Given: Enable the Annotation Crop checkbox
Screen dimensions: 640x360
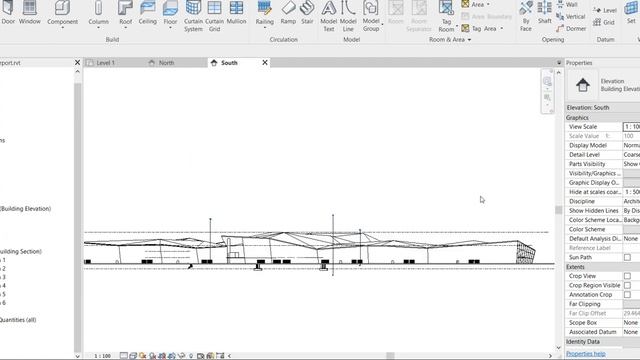Looking at the screenshot, I should [x=627, y=295].
